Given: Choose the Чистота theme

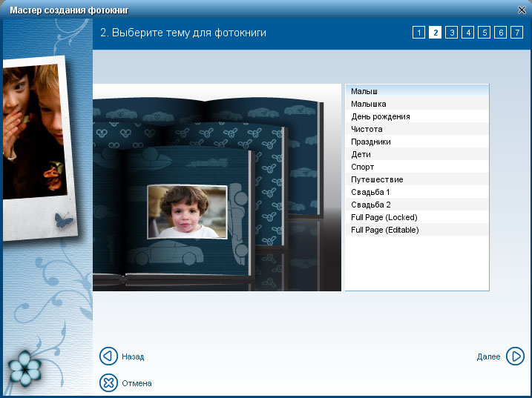Looking at the screenshot, I should pos(417,129).
